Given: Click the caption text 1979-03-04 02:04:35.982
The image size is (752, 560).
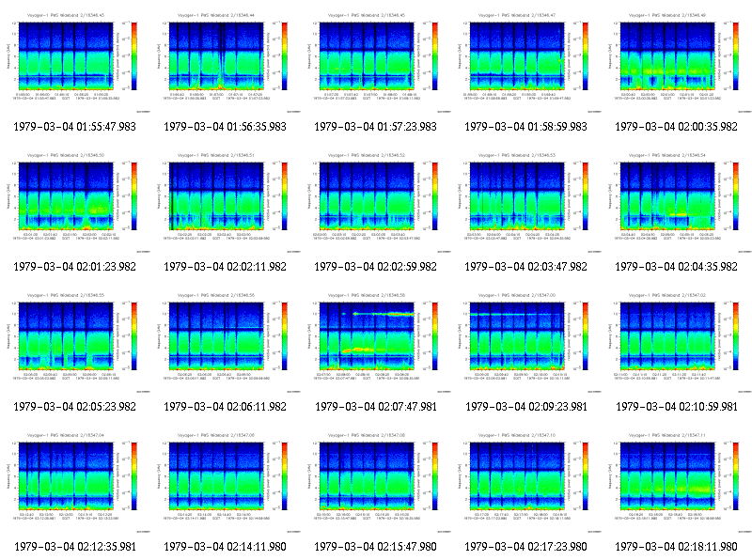Looking at the screenshot, I should (676, 267).
